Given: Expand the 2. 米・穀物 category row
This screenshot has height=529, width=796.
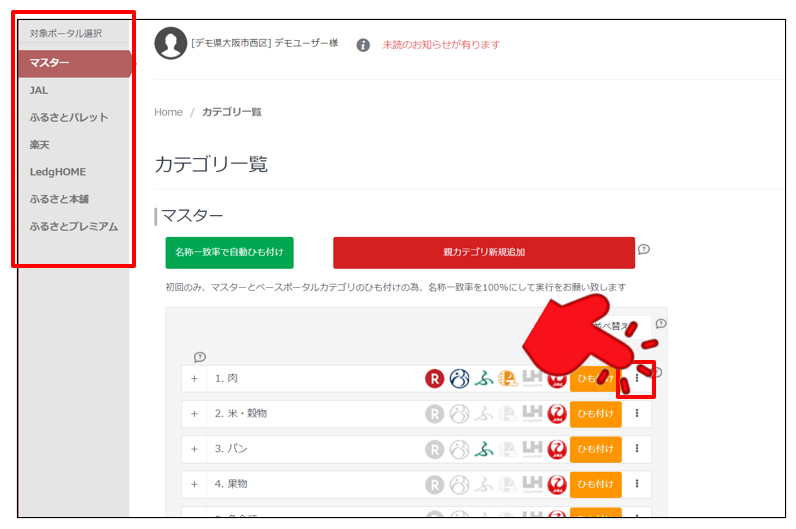Looking at the screenshot, I should click(x=195, y=414).
